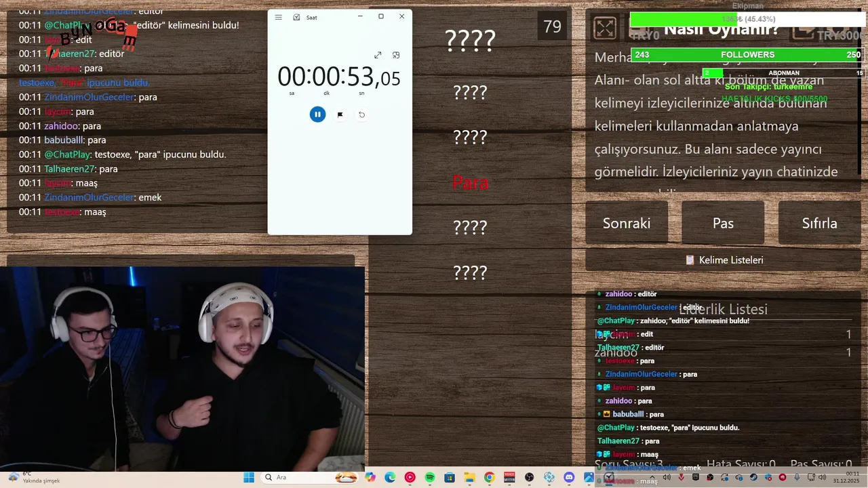This screenshot has width=868, height=488.
Task: Open Microsoft Store from the taskbar
Action: (449, 478)
